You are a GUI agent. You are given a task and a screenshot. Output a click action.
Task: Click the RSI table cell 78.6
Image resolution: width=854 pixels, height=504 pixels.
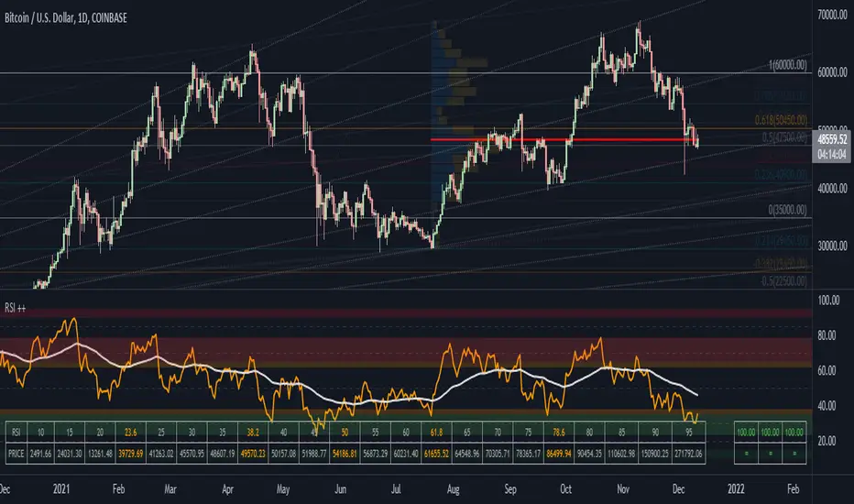click(559, 433)
